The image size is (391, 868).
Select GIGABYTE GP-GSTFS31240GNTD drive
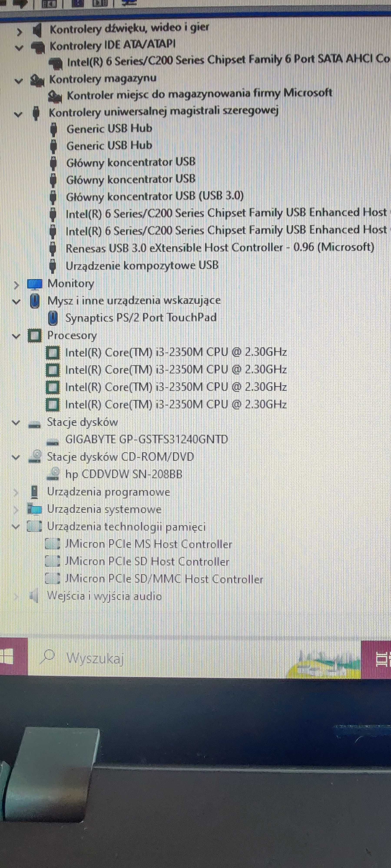[146, 439]
